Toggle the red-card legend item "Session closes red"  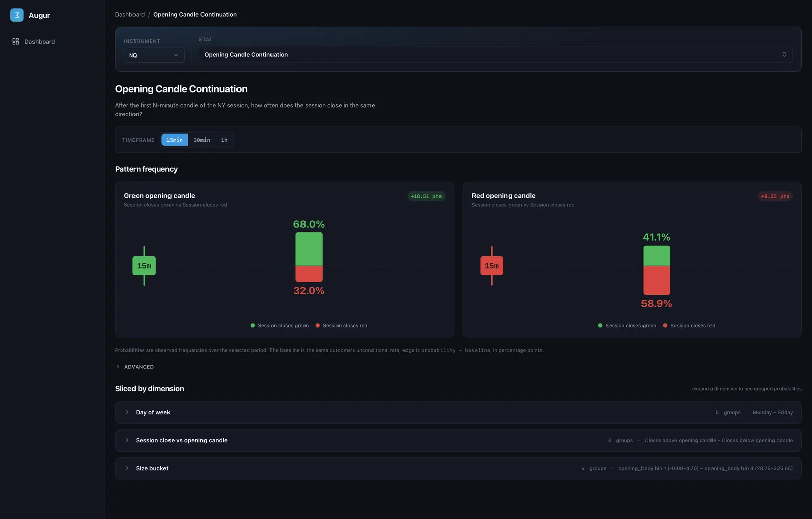[689, 326]
